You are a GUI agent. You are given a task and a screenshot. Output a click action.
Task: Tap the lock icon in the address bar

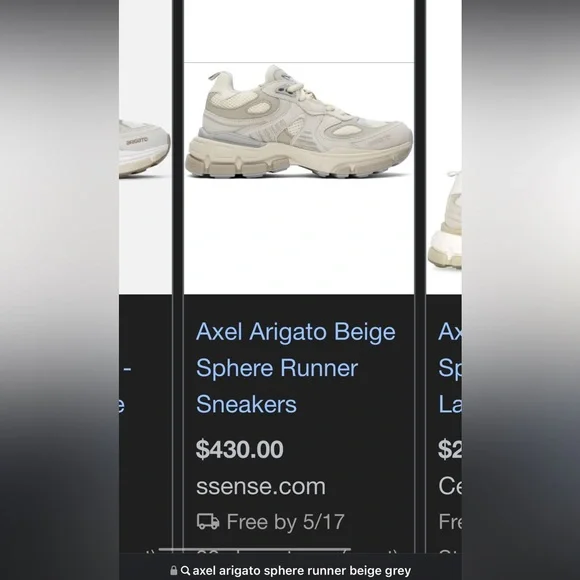tap(173, 570)
